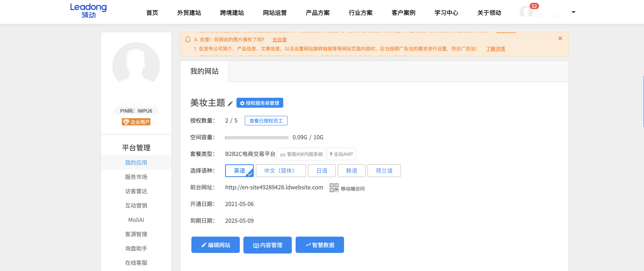Open notifications badge showing 52

[x=534, y=6]
